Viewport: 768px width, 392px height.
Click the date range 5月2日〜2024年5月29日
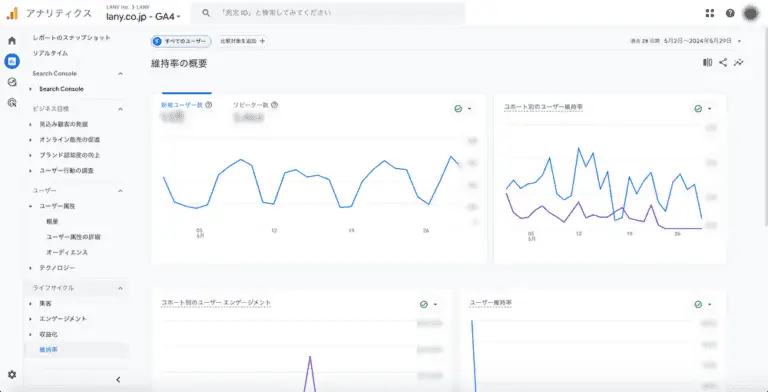pyautogui.click(x=698, y=41)
